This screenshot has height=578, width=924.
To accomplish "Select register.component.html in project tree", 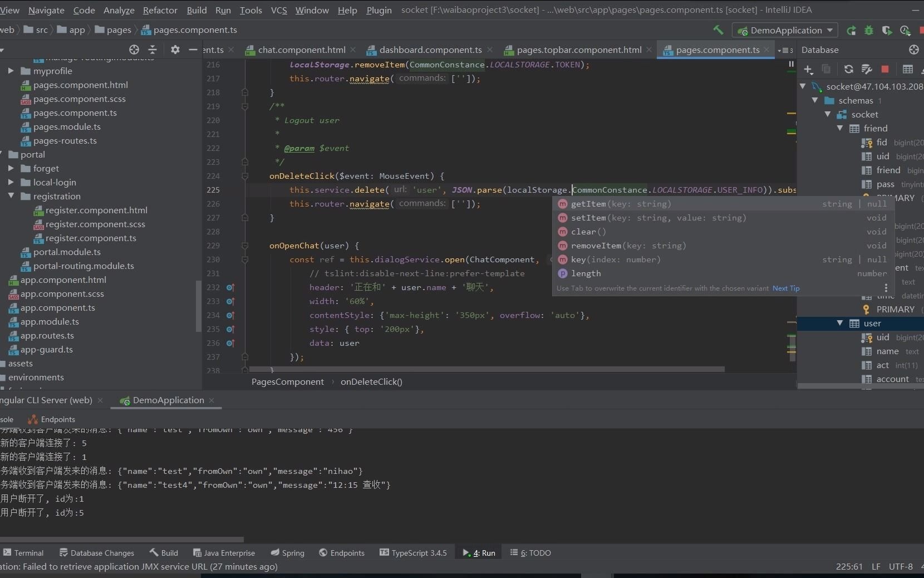I will [96, 210].
